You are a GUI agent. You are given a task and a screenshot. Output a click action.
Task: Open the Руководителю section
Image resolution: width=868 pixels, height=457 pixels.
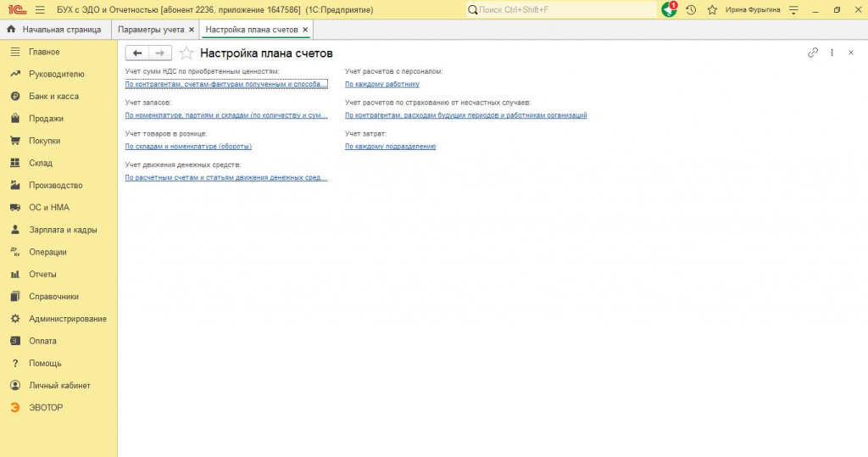click(x=58, y=75)
